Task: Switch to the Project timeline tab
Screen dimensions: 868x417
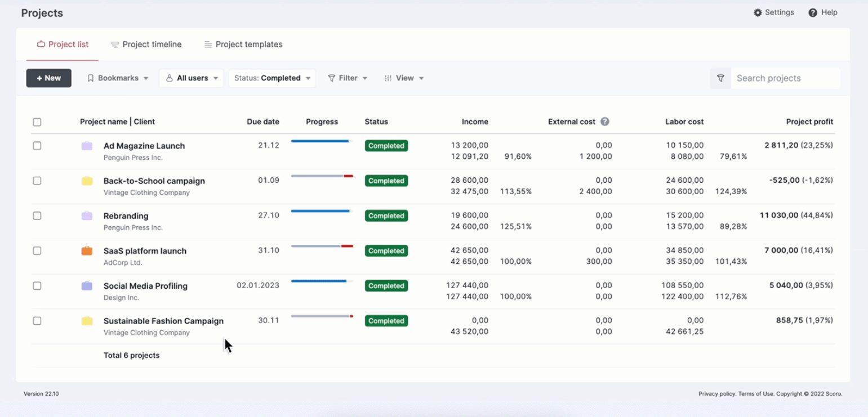Action: coord(146,44)
